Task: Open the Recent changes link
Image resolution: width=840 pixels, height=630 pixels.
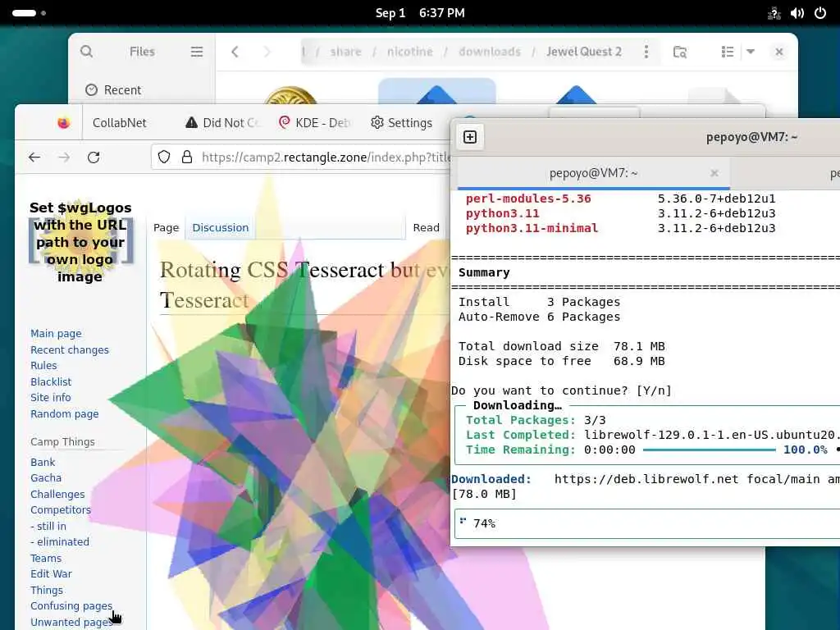Action: click(x=70, y=349)
